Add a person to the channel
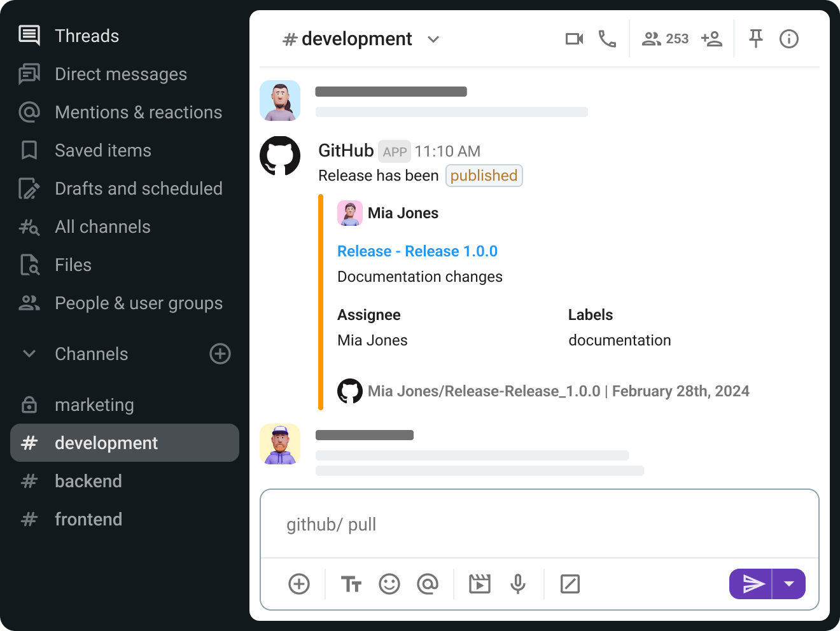Image resolution: width=840 pixels, height=631 pixels. coord(711,39)
